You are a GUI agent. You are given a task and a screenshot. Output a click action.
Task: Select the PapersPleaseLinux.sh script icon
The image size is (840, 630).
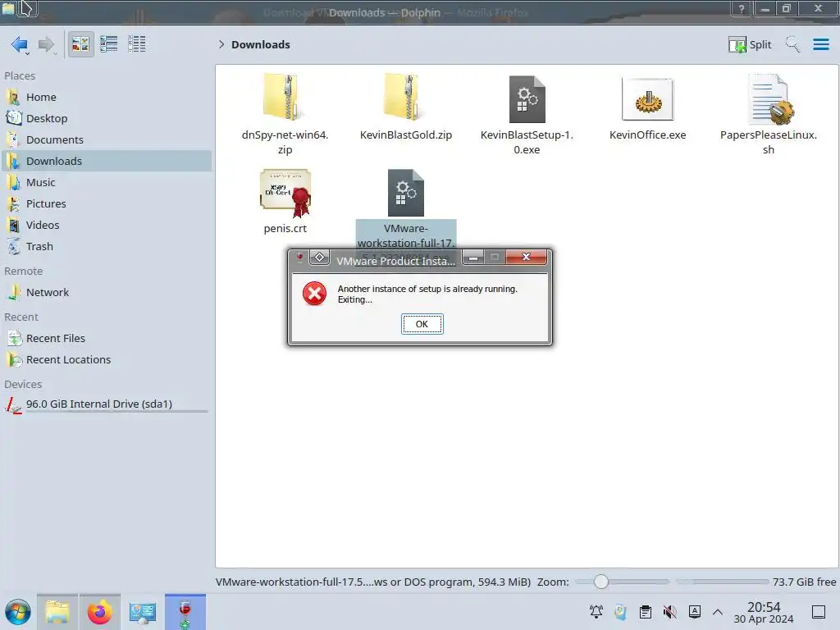click(x=770, y=99)
